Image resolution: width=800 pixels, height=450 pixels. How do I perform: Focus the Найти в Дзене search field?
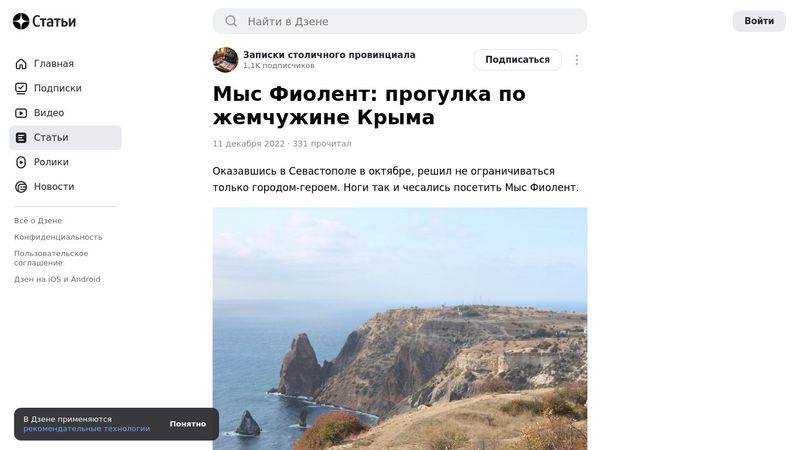tap(400, 21)
